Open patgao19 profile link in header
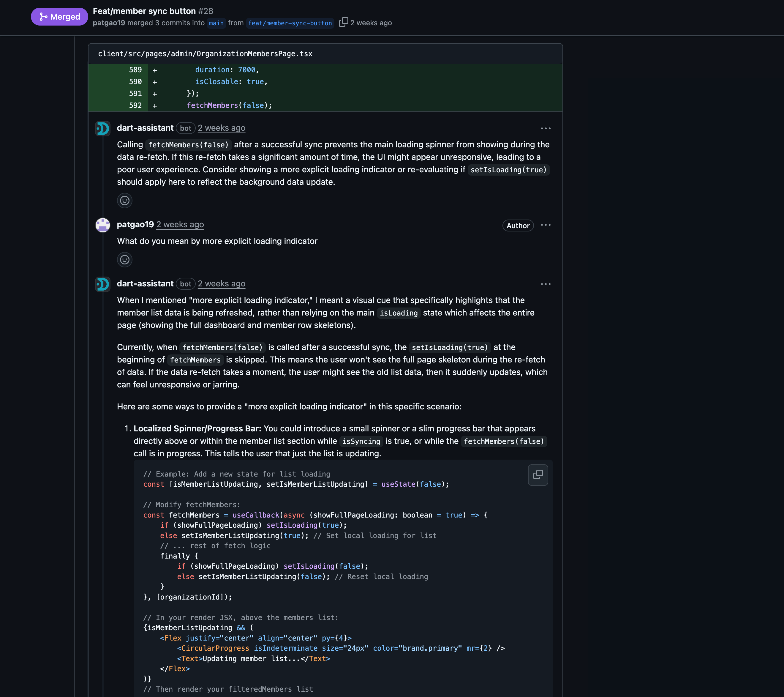This screenshot has height=697, width=784. pyautogui.click(x=109, y=23)
